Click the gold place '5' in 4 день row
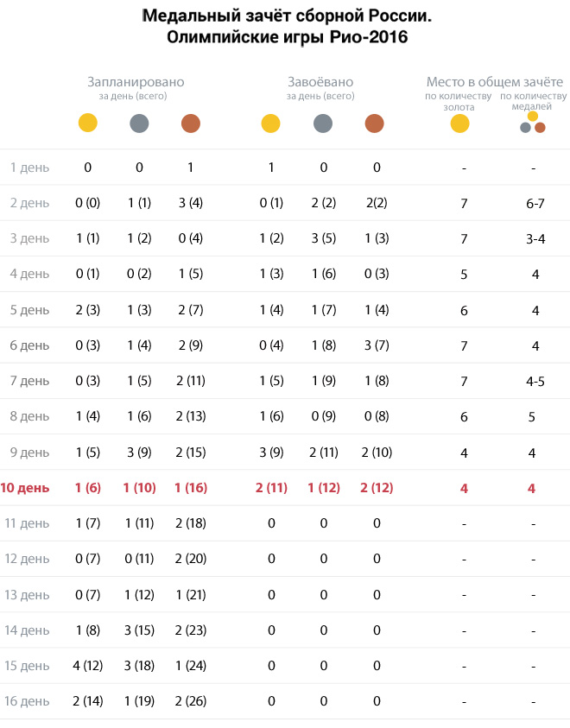Image resolution: width=570 pixels, height=728 pixels. coord(464,274)
